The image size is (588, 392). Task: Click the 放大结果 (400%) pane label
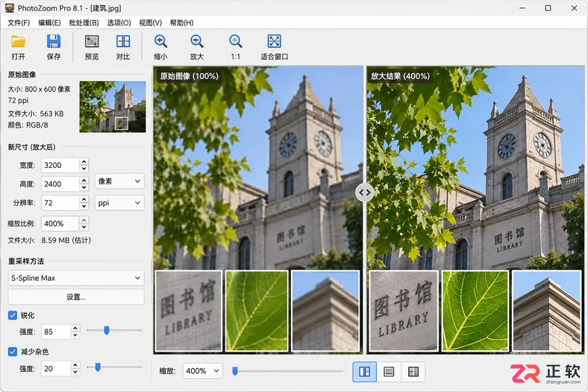(x=400, y=76)
